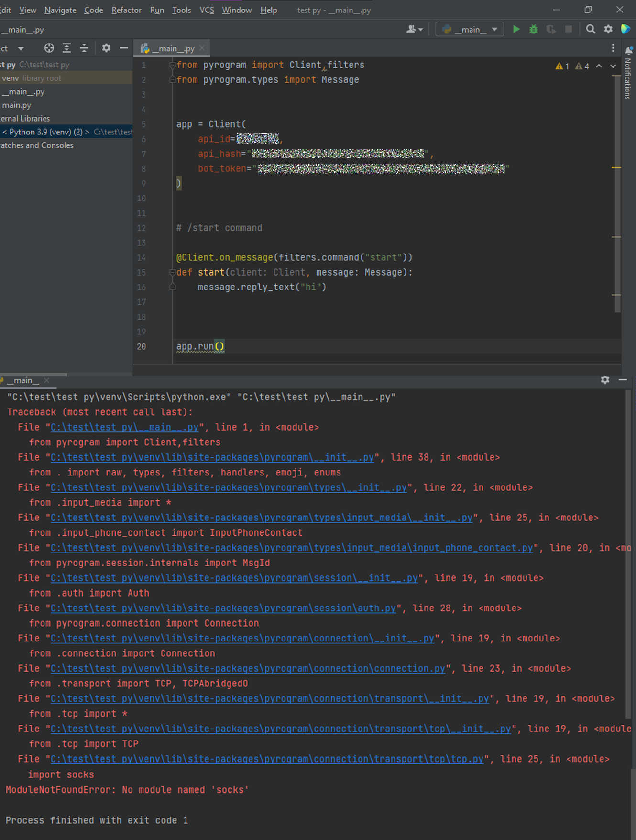Select the __main__.py editor tab

[x=173, y=48]
